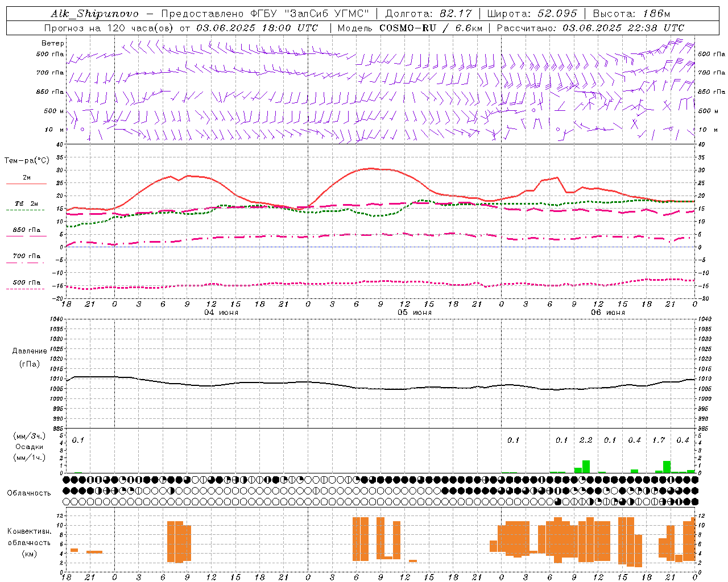Click the 'Td 2м' dew point legend label
The height and width of the screenshot is (582, 728).
(27, 203)
